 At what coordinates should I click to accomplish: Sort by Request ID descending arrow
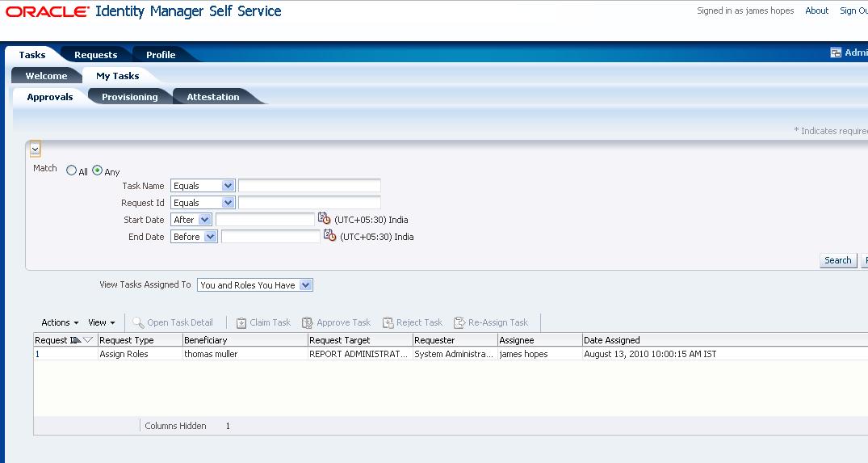pyautogui.click(x=87, y=339)
